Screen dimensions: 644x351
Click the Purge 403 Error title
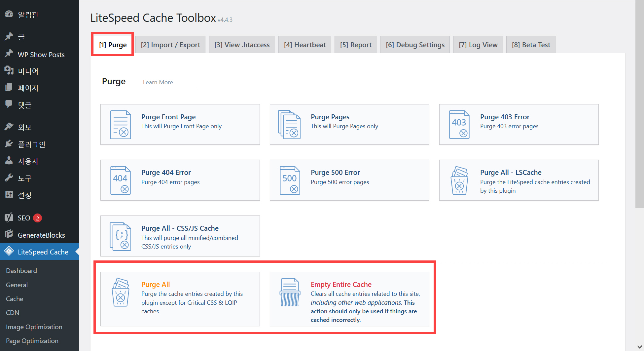pyautogui.click(x=505, y=117)
